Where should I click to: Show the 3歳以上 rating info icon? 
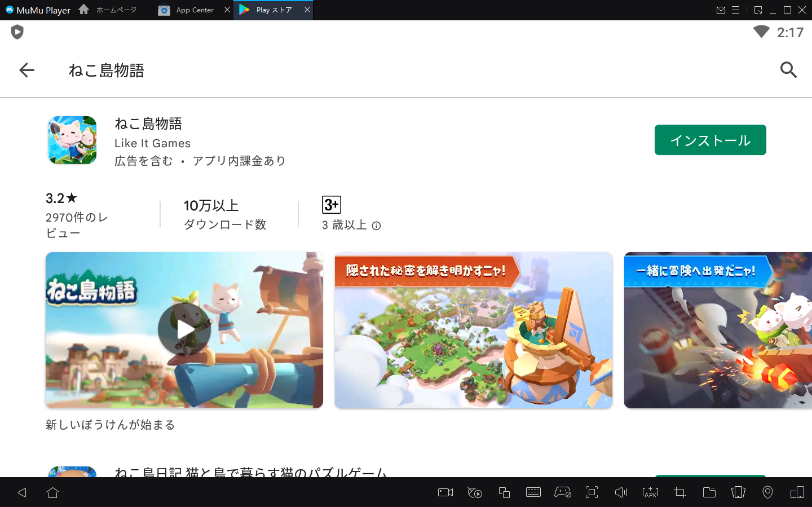click(x=376, y=226)
